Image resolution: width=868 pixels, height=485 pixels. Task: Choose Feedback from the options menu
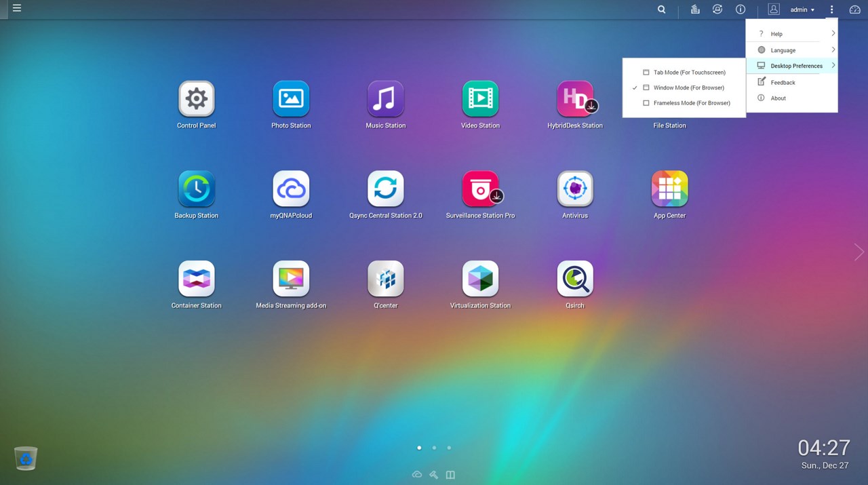tap(792, 82)
